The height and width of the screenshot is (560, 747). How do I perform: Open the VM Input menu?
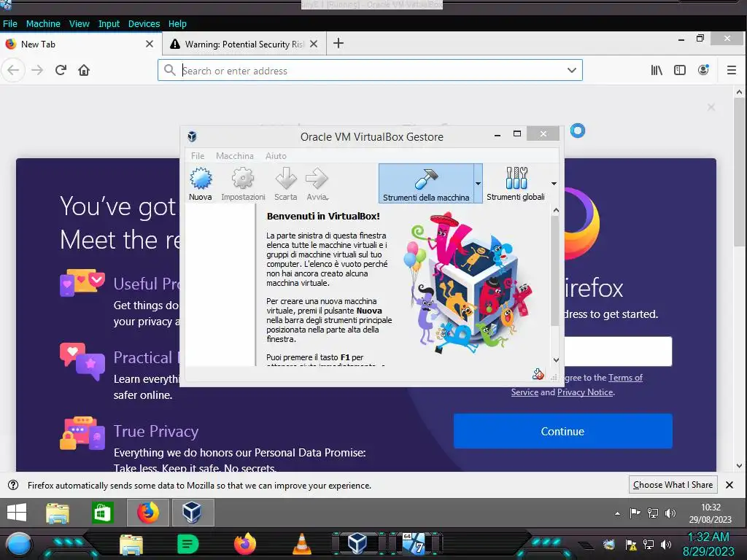pos(109,24)
